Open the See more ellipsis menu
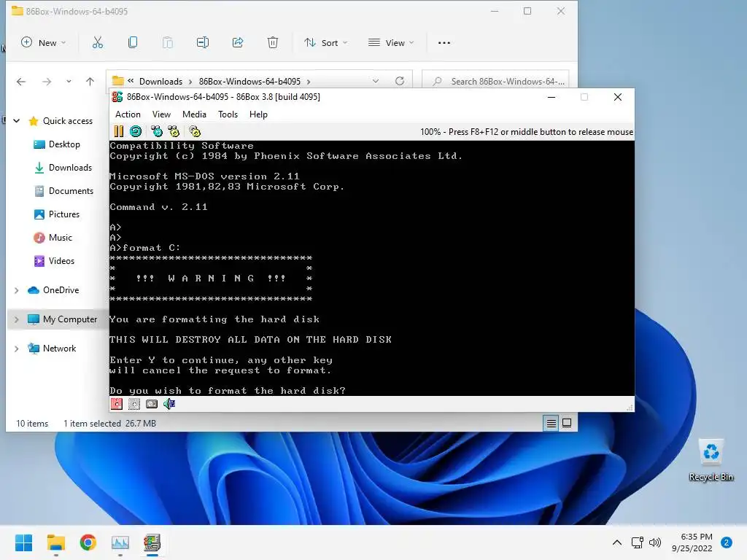 coord(444,42)
